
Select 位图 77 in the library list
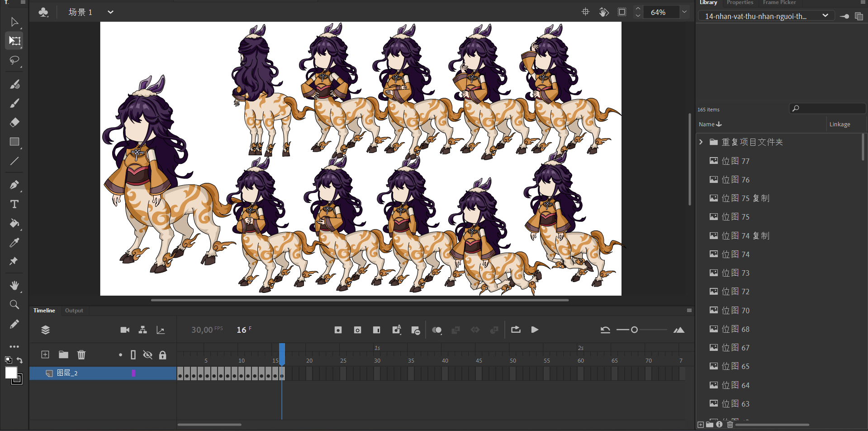point(735,161)
